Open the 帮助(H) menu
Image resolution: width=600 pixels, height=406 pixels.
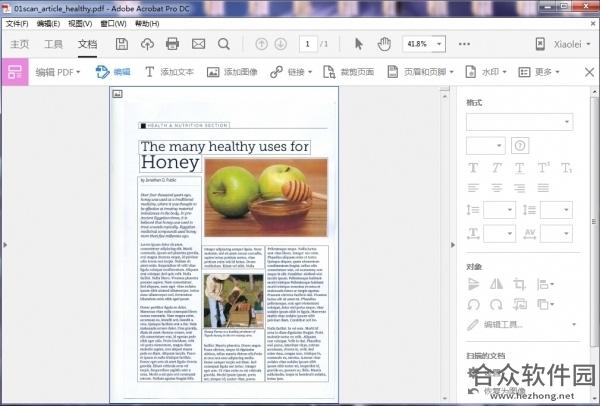[147, 24]
